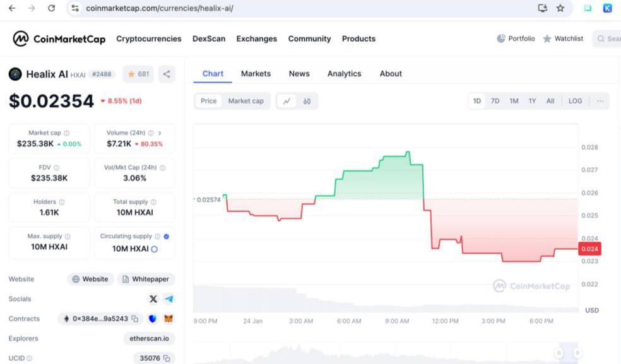Set chart range to All
621x364 pixels.
(x=550, y=101)
